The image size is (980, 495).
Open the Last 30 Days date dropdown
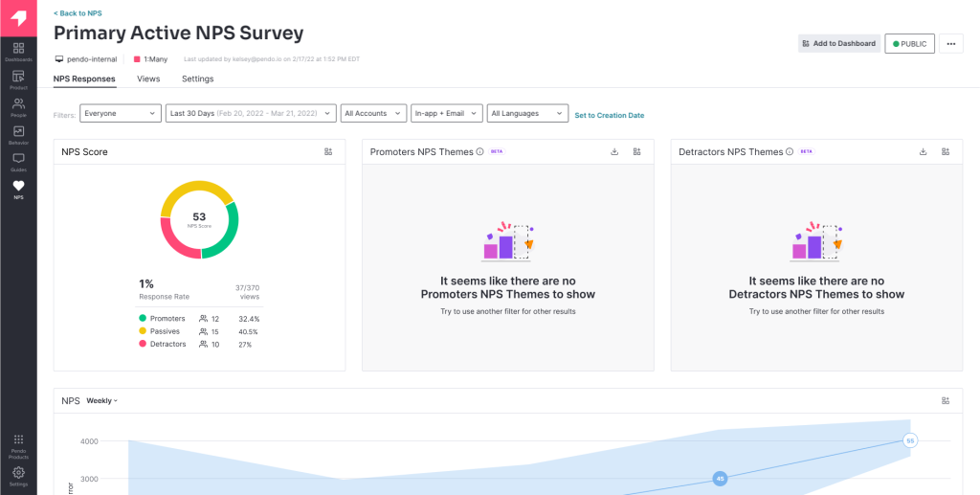click(x=251, y=113)
